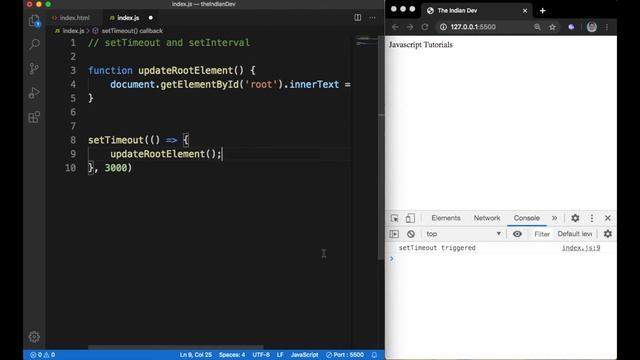Click line number 8 in the gutter
The image size is (640, 360).
[x=73, y=140]
